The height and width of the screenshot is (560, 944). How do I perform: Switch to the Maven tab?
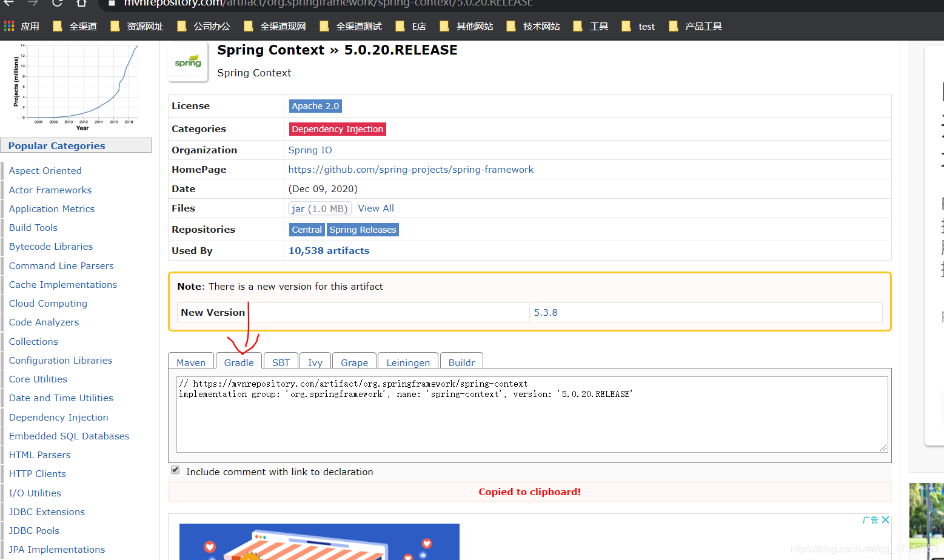point(191,361)
